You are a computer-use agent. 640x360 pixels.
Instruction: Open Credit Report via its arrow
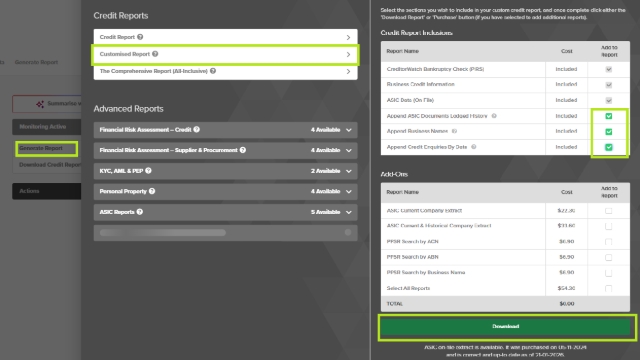pyautogui.click(x=348, y=37)
